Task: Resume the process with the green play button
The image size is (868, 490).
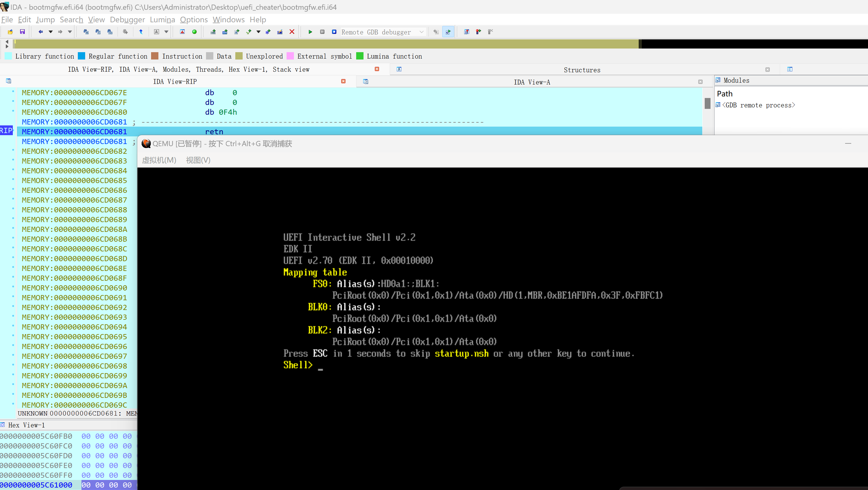Action: (x=310, y=32)
